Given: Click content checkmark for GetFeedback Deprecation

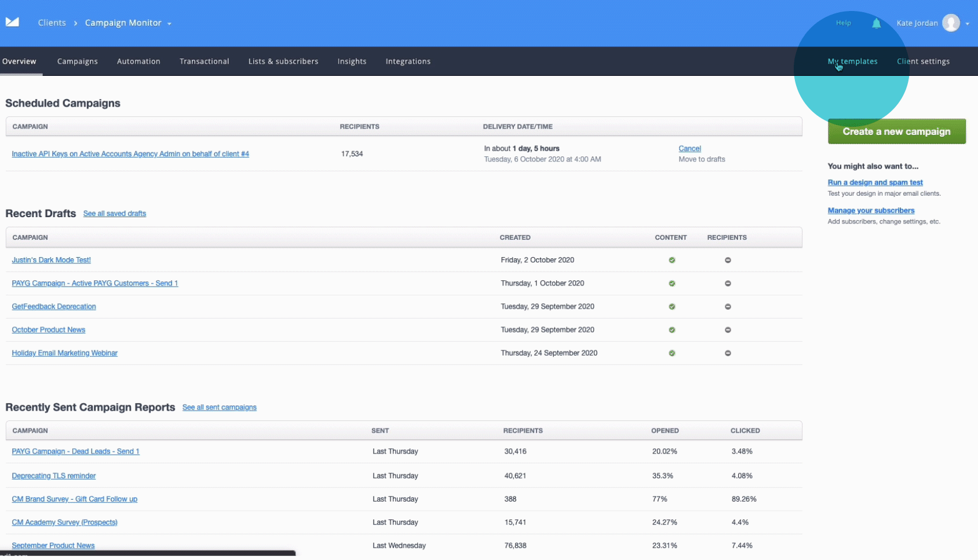Looking at the screenshot, I should point(672,306).
